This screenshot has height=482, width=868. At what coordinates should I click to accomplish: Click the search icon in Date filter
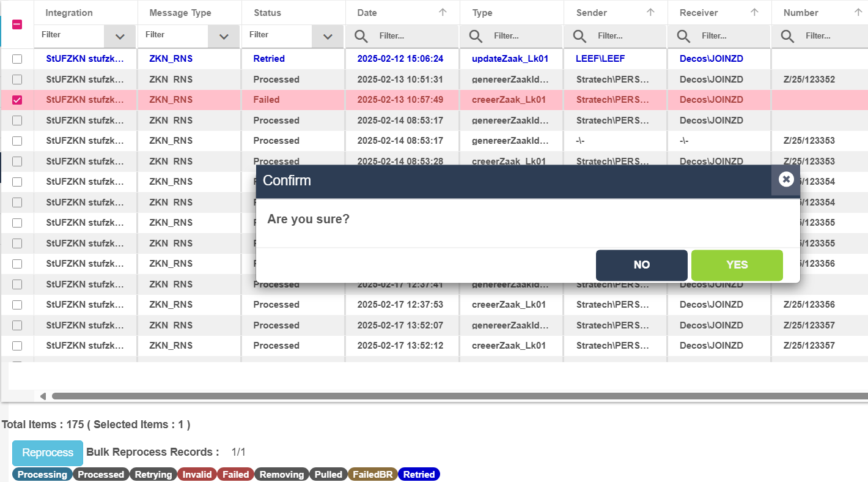click(361, 37)
